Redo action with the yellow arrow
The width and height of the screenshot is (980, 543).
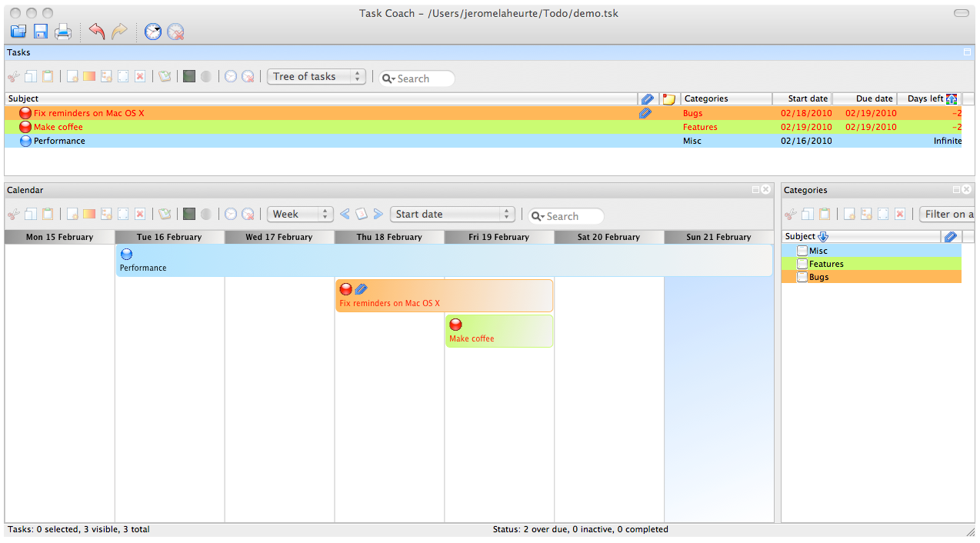(119, 32)
